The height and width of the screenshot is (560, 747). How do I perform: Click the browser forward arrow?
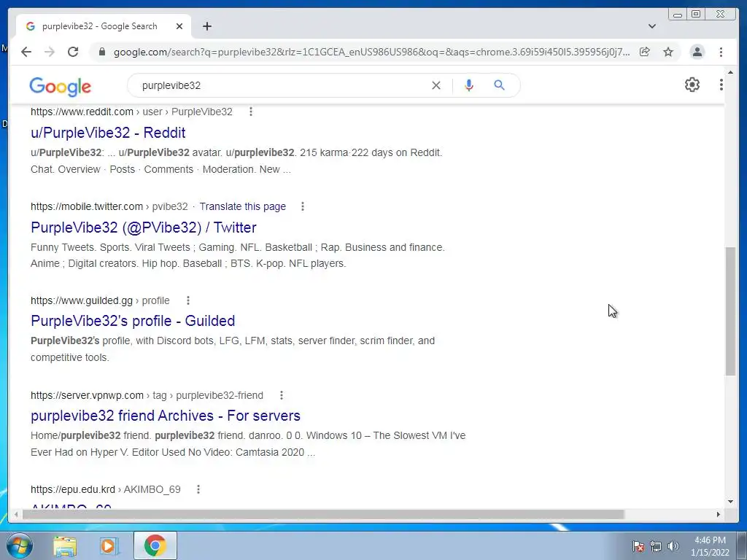tap(50, 52)
